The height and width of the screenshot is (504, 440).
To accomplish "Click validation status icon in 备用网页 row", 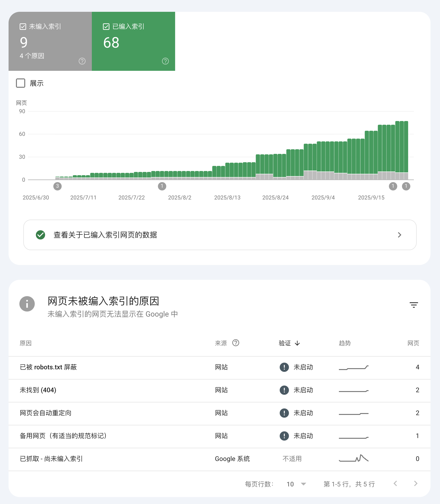I will pos(284,436).
